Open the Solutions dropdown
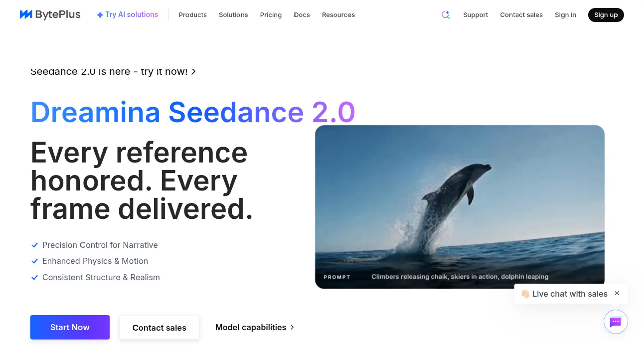Image resolution: width=644 pixels, height=362 pixels. point(233,15)
